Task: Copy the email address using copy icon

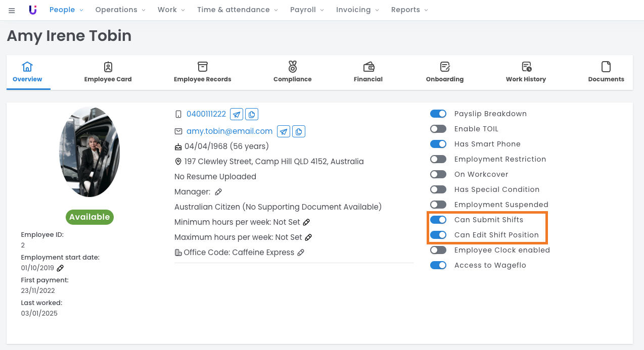Action: (299, 132)
